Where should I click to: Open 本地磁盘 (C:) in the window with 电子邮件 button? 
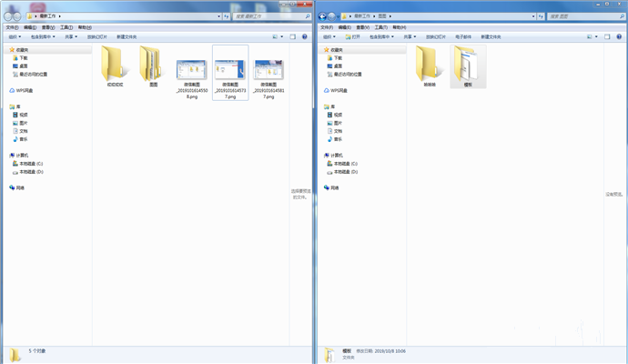click(x=341, y=164)
